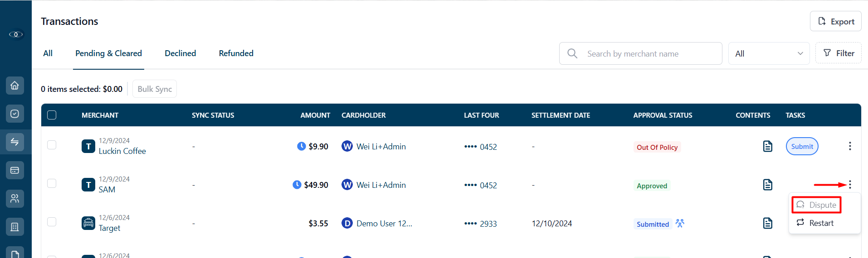Click the shared users icon beside Submitted

[680, 223]
